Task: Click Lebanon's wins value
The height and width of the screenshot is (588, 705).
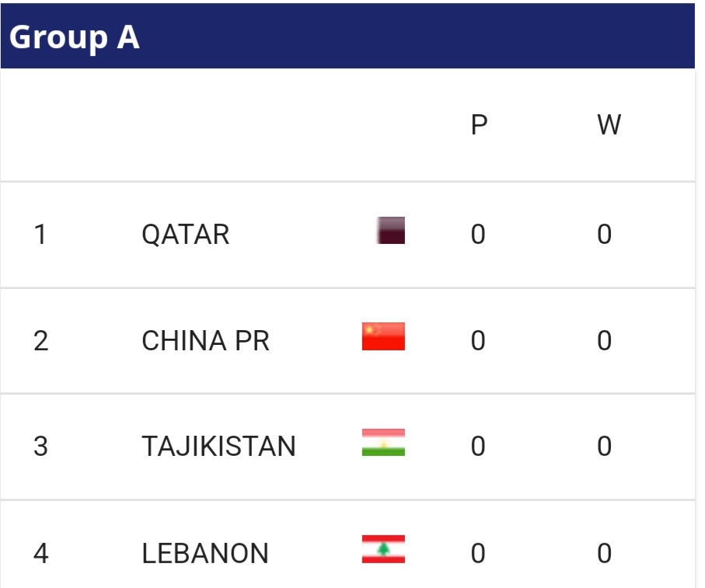Action: point(605,553)
